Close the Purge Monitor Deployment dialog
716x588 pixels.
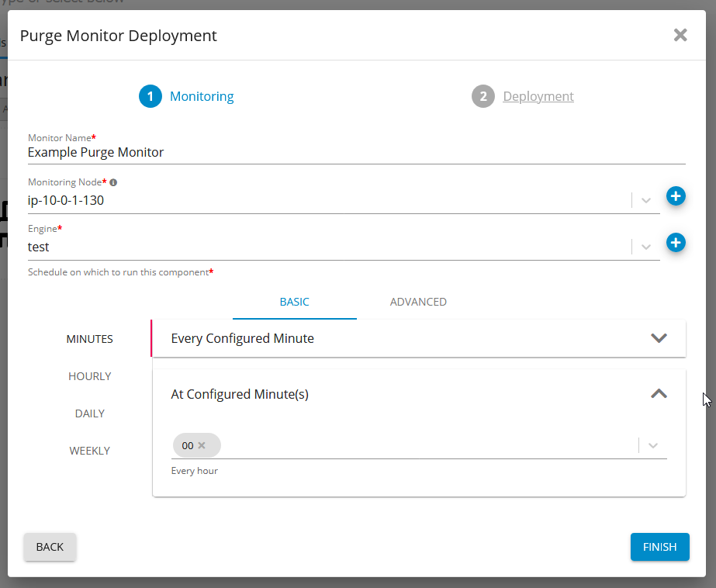(680, 35)
